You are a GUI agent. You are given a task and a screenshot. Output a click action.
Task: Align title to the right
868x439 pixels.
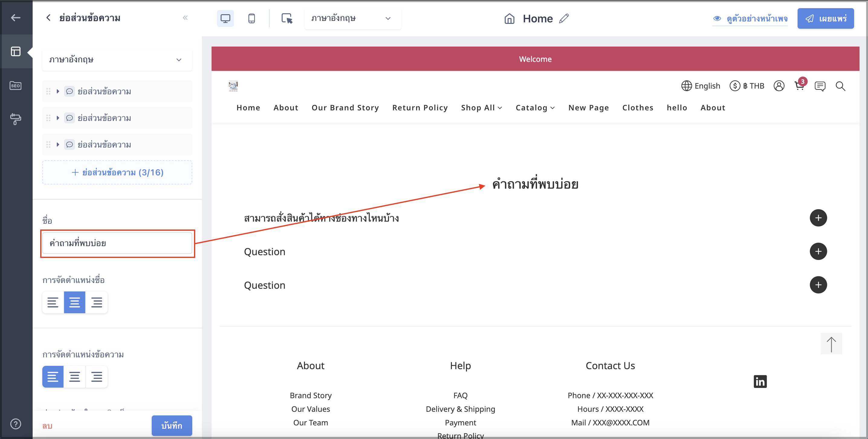pyautogui.click(x=97, y=302)
